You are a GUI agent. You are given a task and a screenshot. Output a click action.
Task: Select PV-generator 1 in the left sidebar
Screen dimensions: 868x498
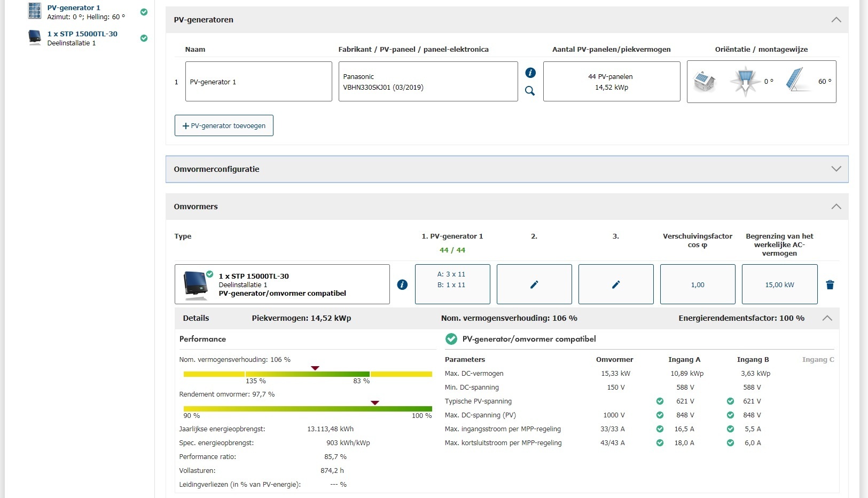point(74,8)
